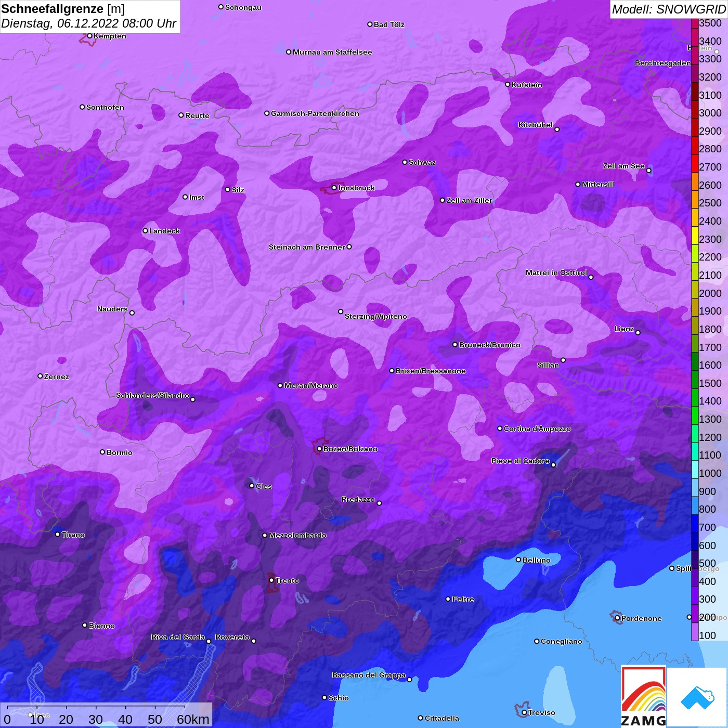Click the "Steinach am Brenner" label
The width and height of the screenshot is (728, 728).
click(x=307, y=247)
